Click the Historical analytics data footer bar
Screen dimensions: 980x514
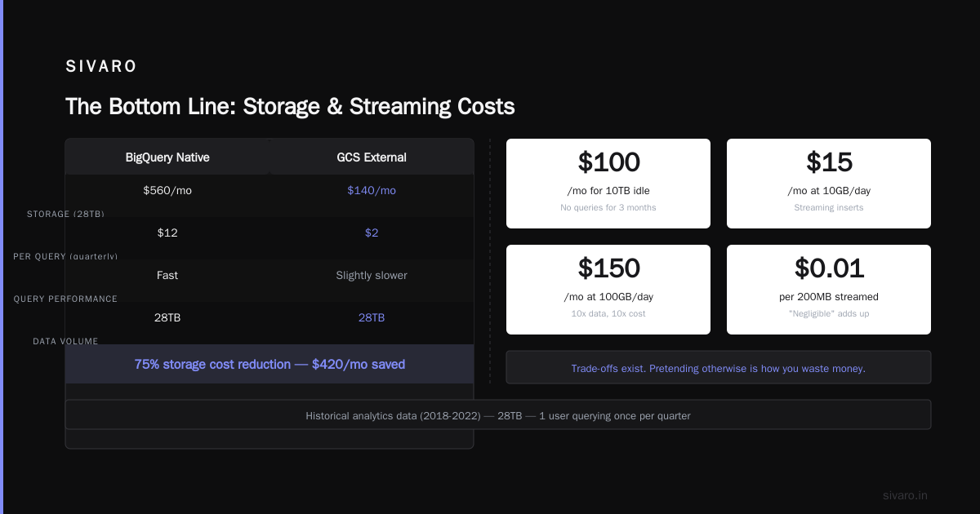[x=498, y=414]
